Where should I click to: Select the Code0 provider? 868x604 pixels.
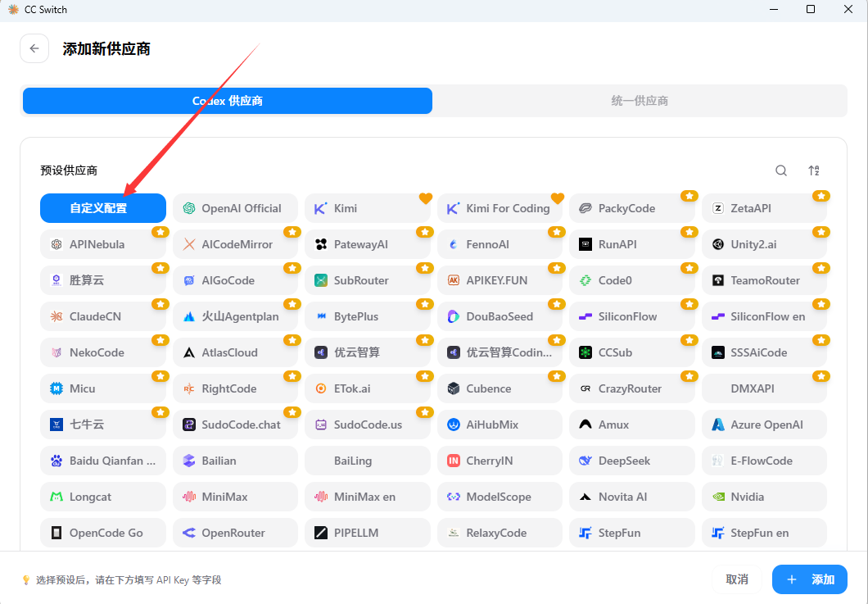point(632,280)
